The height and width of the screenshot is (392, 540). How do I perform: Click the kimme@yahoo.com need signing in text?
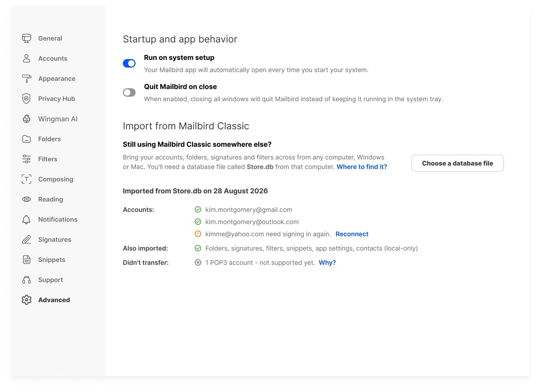click(268, 234)
